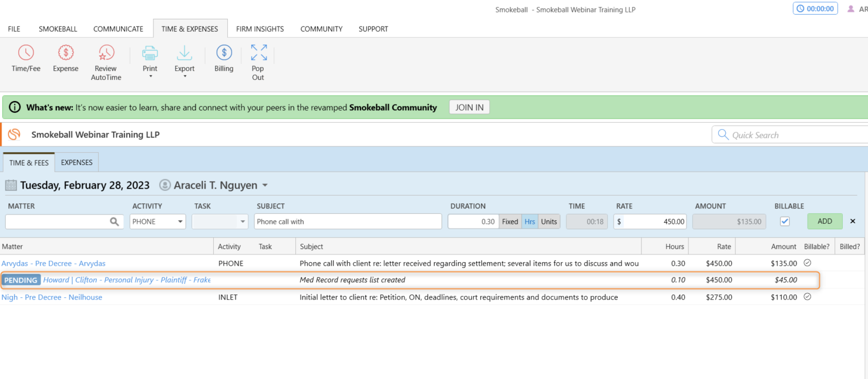The height and width of the screenshot is (379, 868).
Task: Sort by the Billed? column header
Action: pyautogui.click(x=850, y=247)
